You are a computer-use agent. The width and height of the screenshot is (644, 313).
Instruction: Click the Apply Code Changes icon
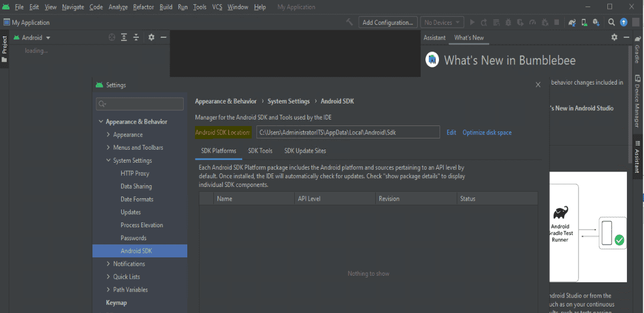(496, 22)
